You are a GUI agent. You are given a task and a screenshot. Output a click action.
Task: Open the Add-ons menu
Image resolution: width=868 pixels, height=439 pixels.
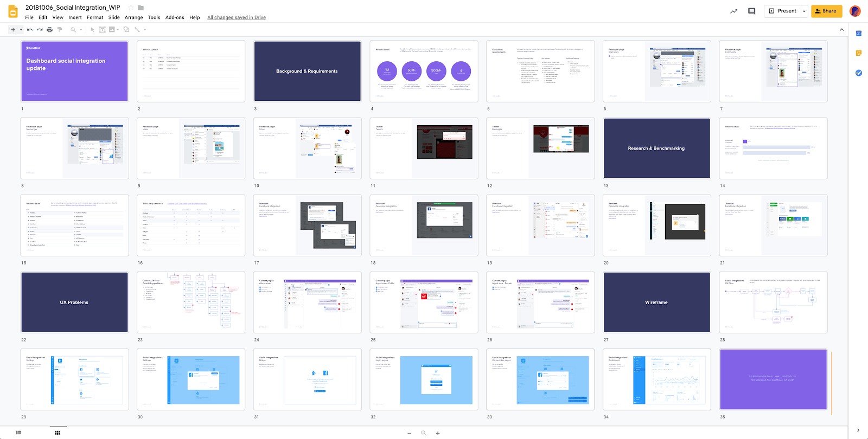click(175, 17)
